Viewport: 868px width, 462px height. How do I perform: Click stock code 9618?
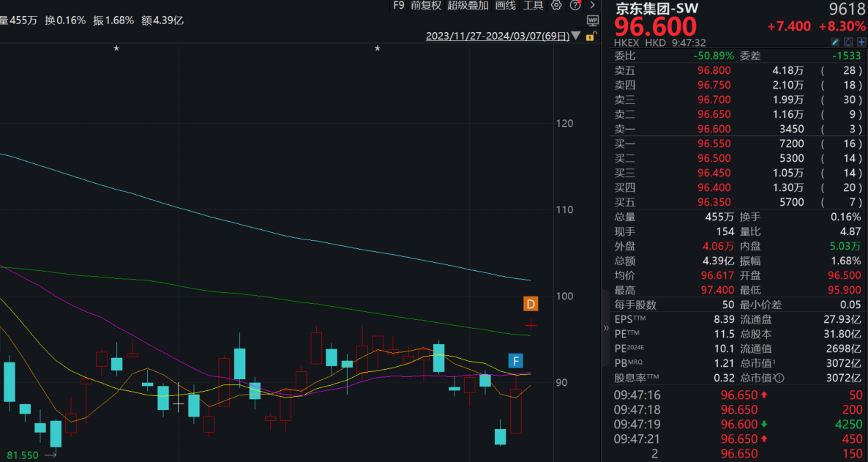pyautogui.click(x=847, y=8)
